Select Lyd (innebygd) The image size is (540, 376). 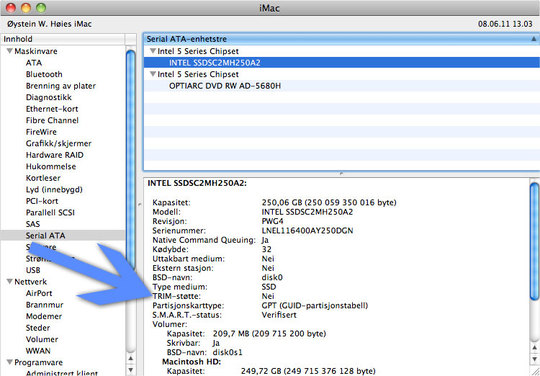54,190
